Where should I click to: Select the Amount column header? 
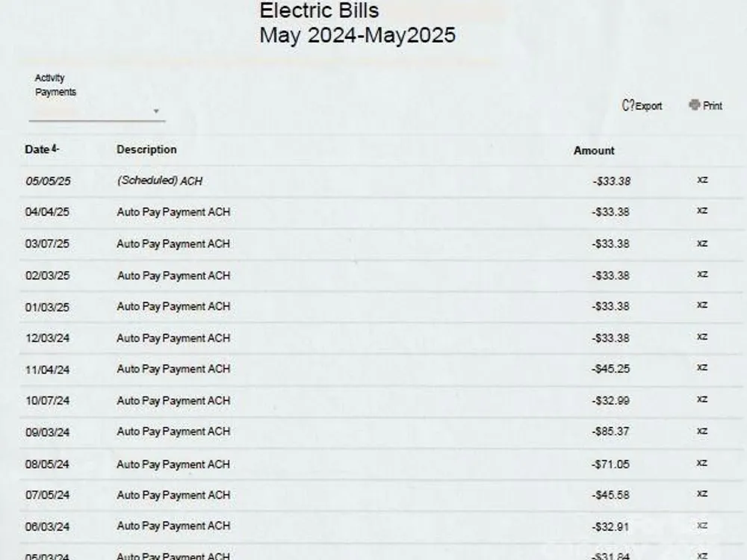pos(594,151)
